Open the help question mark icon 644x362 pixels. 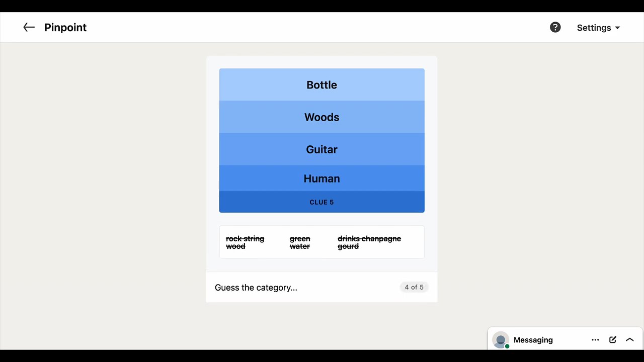click(x=555, y=28)
